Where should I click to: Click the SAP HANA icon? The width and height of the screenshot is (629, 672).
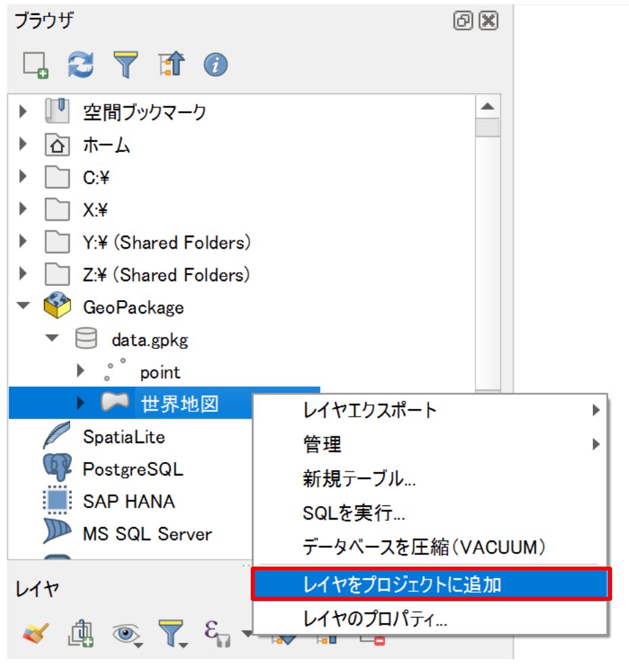57,500
